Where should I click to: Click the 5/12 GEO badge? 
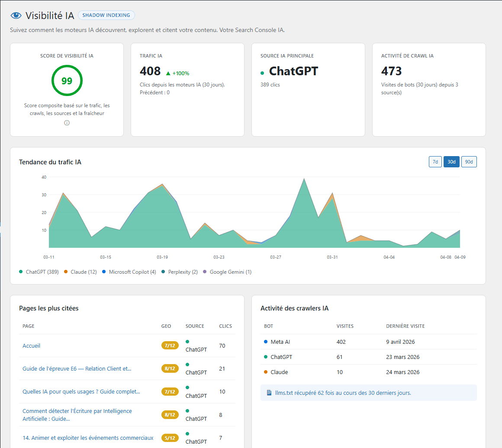170,438
